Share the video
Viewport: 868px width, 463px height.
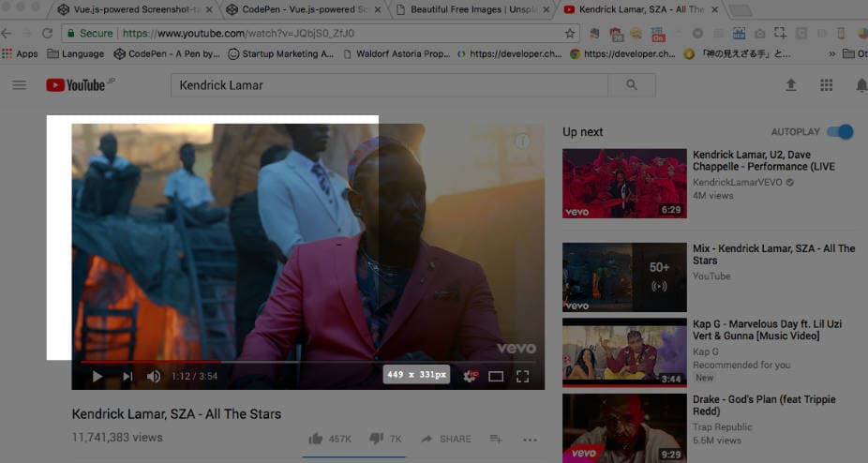(446, 439)
